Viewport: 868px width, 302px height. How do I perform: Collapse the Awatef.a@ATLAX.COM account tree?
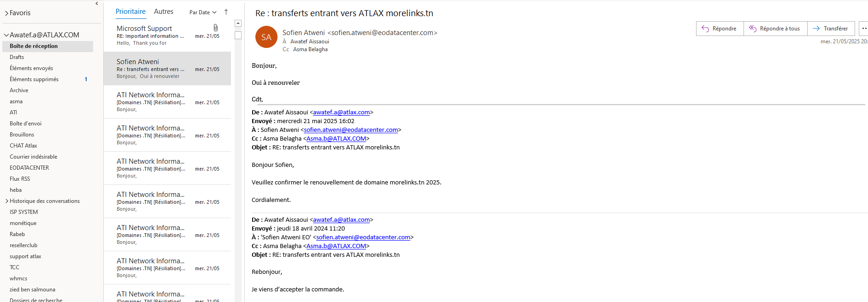click(x=6, y=35)
